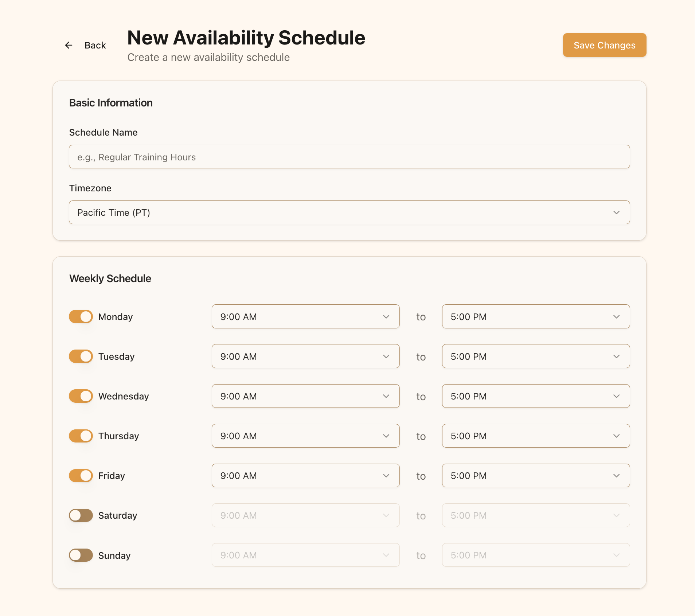Open Thursday's start time dropdown

pos(305,436)
